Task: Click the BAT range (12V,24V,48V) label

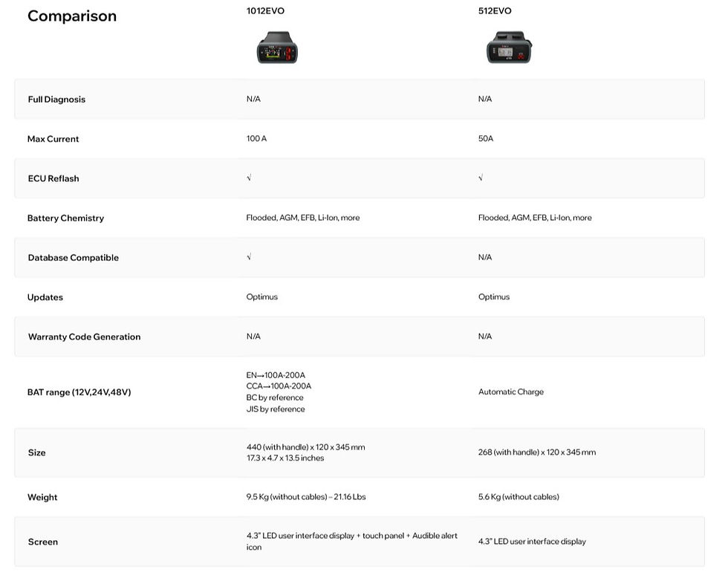Action: point(79,392)
